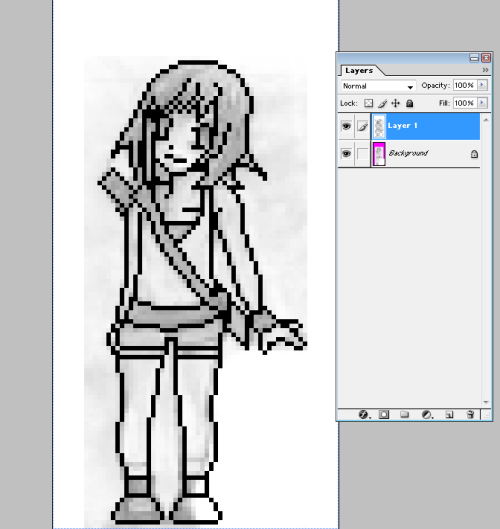
Task: Toggle the lock position icon
Action: coord(396,103)
